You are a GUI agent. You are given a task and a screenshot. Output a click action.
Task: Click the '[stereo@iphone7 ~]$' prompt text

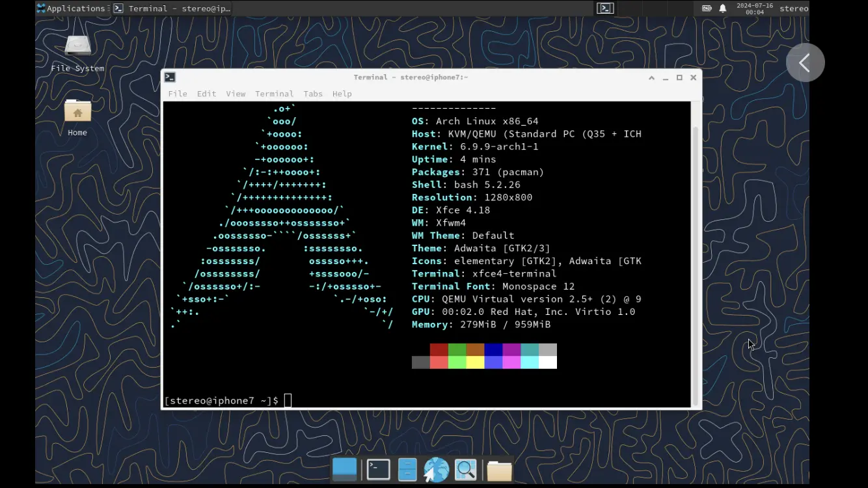click(x=221, y=401)
